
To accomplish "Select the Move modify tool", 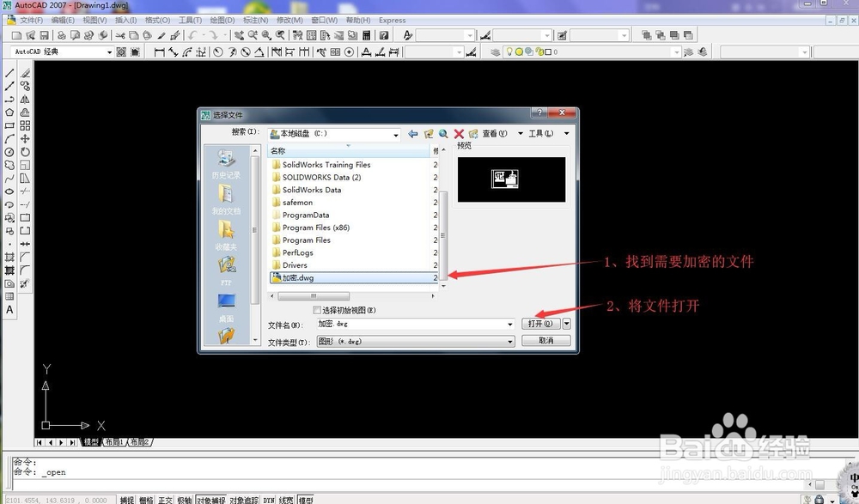I will click(x=25, y=138).
